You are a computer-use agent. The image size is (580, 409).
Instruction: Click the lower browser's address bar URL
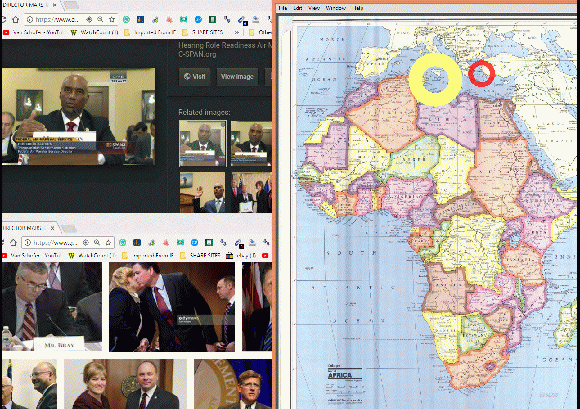point(55,243)
